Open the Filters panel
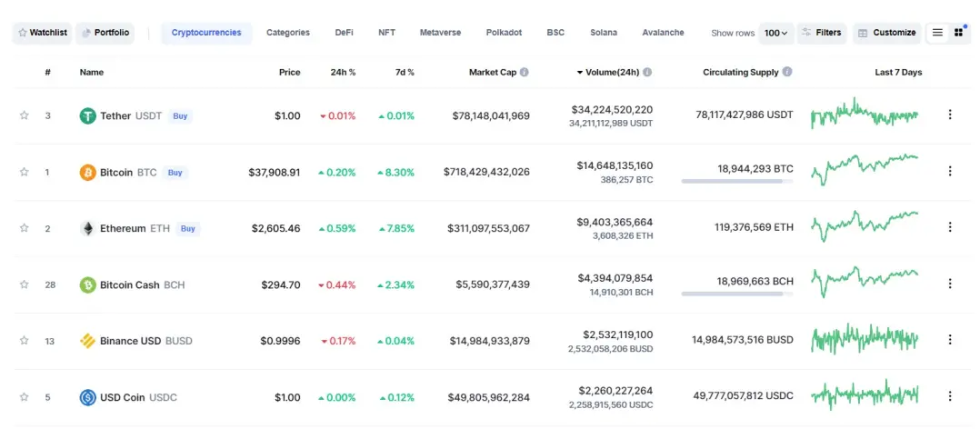This screenshot has height=429, width=980. [x=822, y=33]
